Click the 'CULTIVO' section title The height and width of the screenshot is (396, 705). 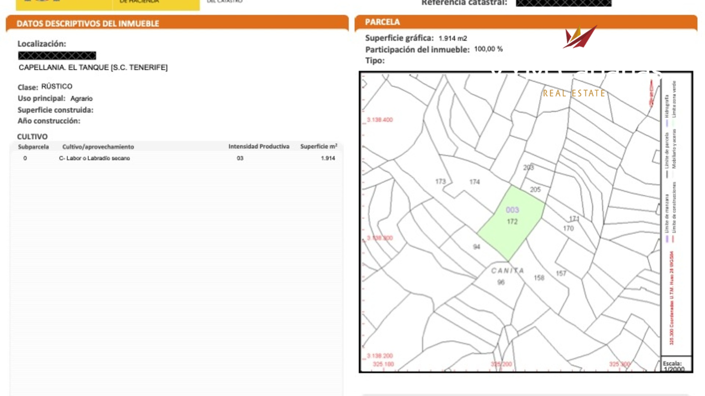coord(32,136)
